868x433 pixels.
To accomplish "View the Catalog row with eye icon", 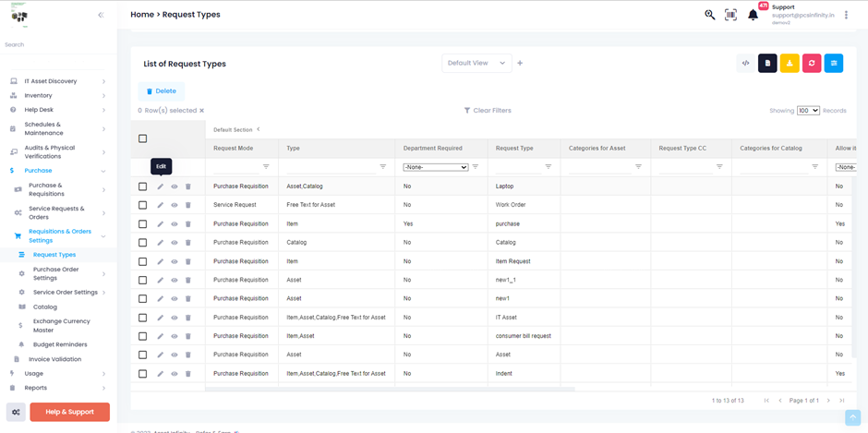I will tap(175, 243).
